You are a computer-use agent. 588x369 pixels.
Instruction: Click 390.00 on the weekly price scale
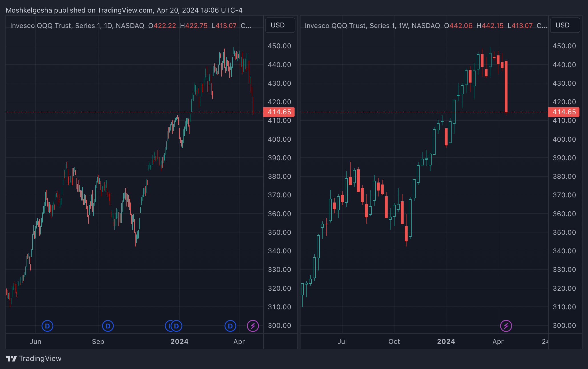click(x=564, y=158)
